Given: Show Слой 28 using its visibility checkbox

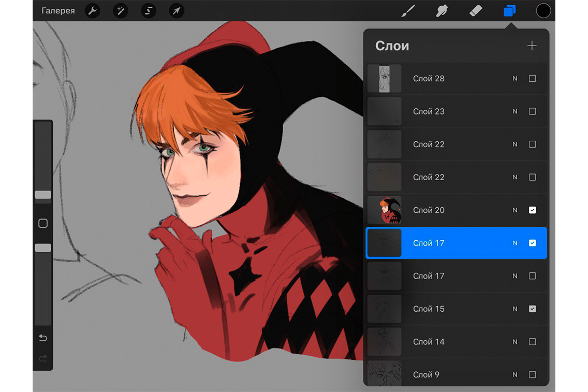Looking at the screenshot, I should (x=532, y=79).
